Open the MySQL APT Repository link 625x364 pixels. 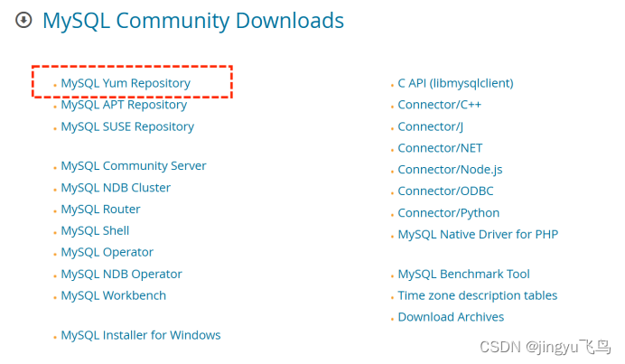tap(124, 105)
